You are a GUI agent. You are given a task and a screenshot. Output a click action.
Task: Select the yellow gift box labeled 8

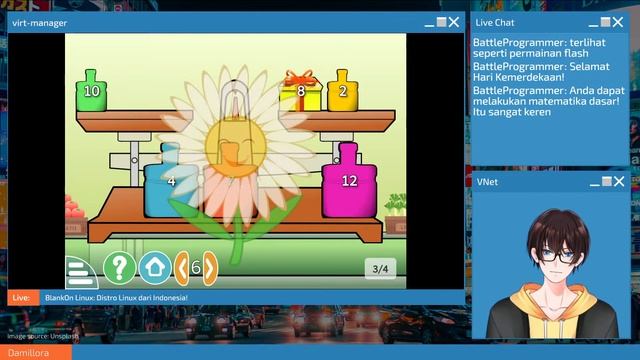(301, 91)
